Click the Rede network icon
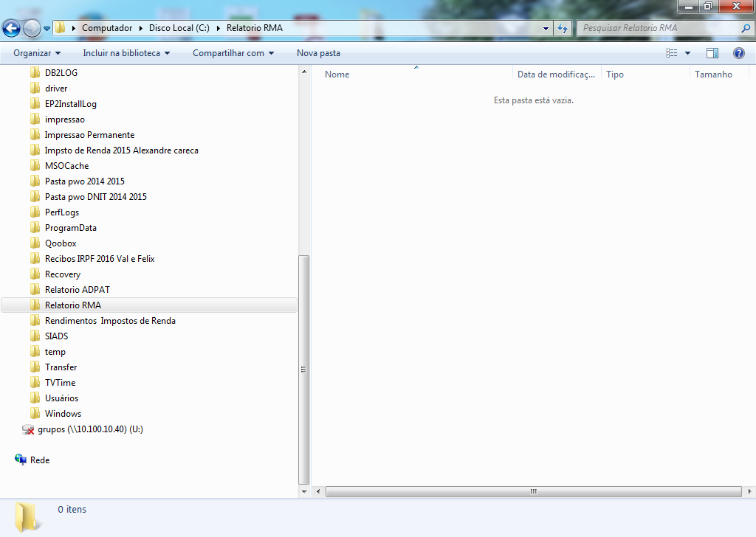 (20, 460)
